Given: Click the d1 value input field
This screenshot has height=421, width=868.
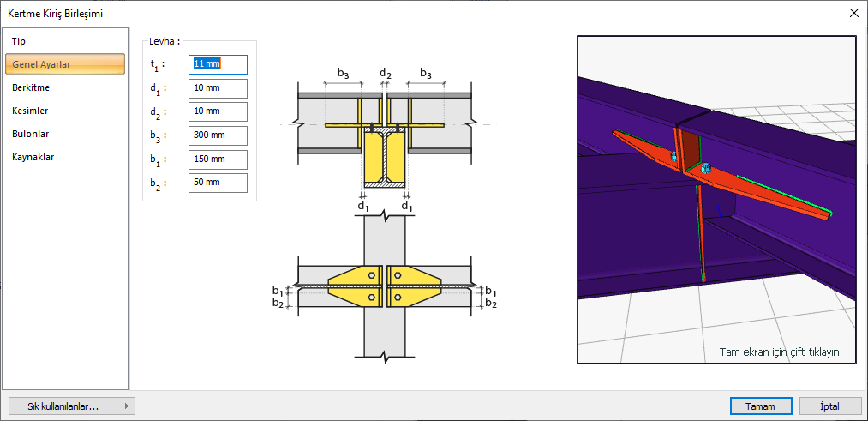Looking at the screenshot, I should (x=218, y=88).
